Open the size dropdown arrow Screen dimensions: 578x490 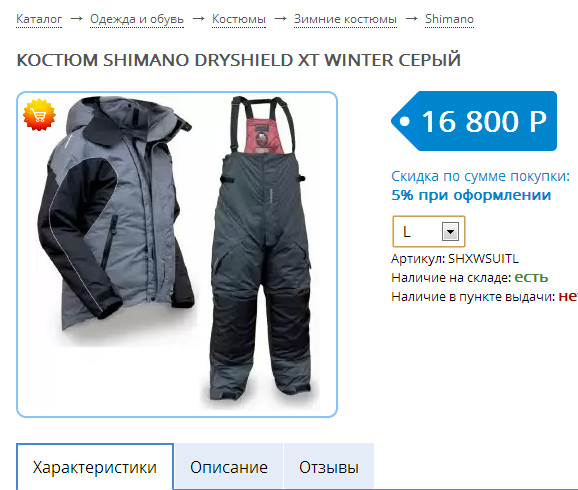point(450,232)
